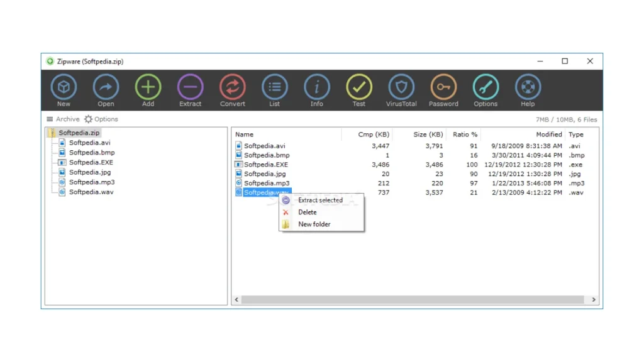Click the zip folder icon beside Softpedia.zip
The width and height of the screenshot is (644, 362).
[x=53, y=133]
